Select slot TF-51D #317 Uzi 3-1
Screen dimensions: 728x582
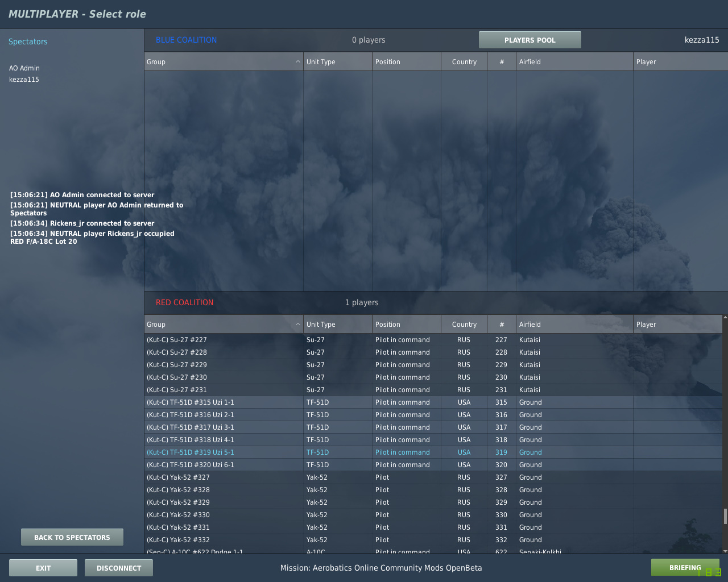433,427
